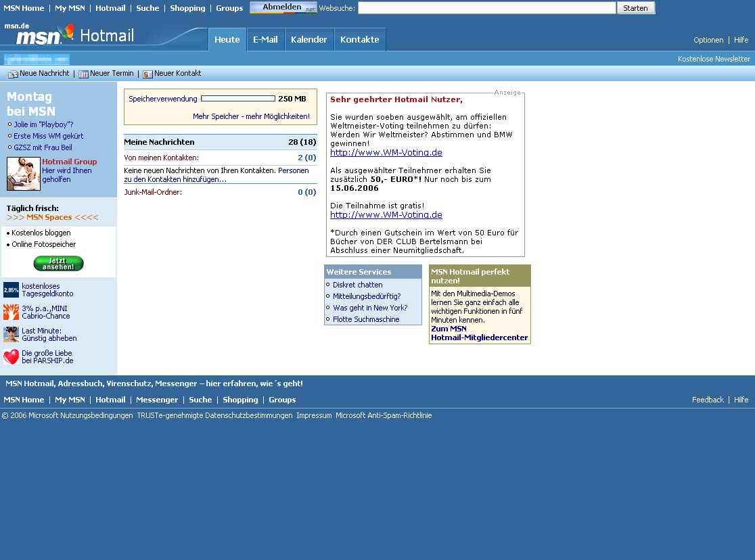
Task: Click Personen zu den Kontakten hinzufügen
Action: (x=216, y=174)
